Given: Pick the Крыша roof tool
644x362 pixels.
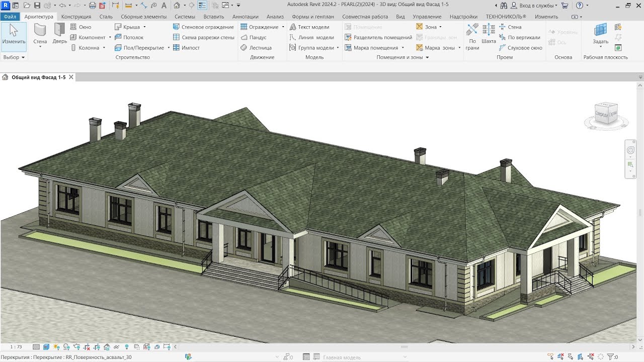Looking at the screenshot, I should pos(127,27).
